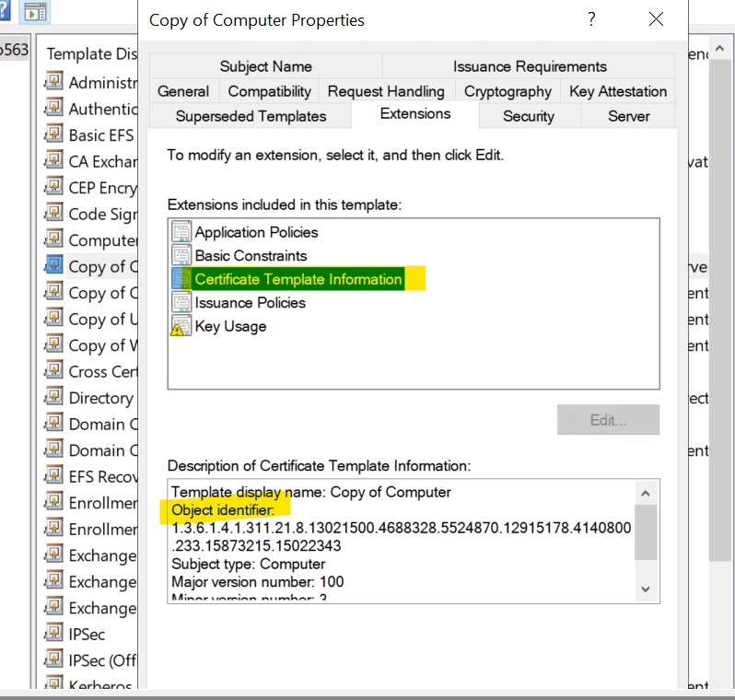Select Key Usage extension

(230, 326)
